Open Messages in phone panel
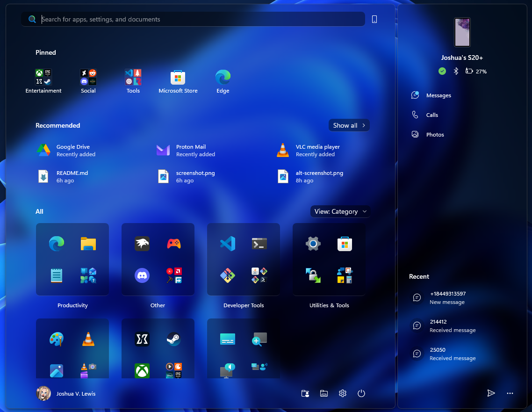 431,95
